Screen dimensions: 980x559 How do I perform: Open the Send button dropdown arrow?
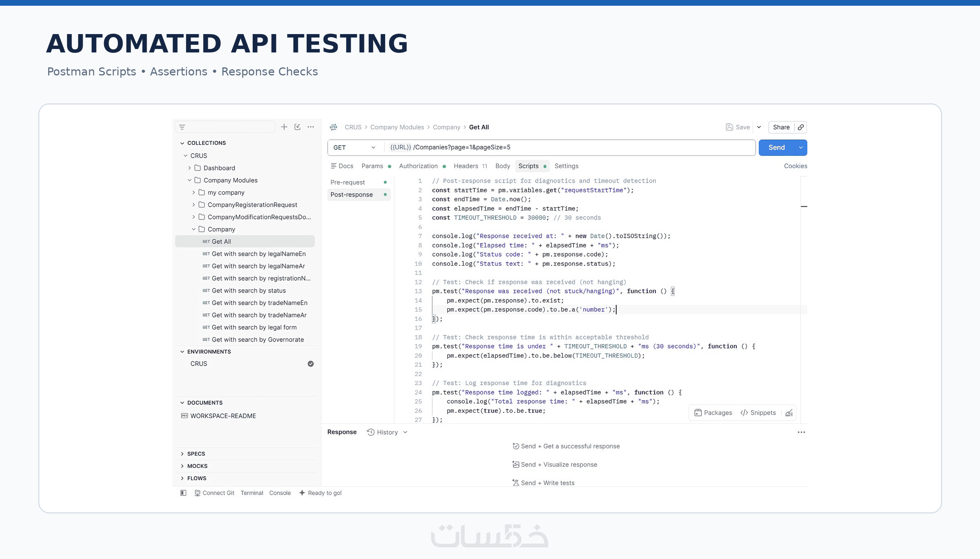(801, 147)
